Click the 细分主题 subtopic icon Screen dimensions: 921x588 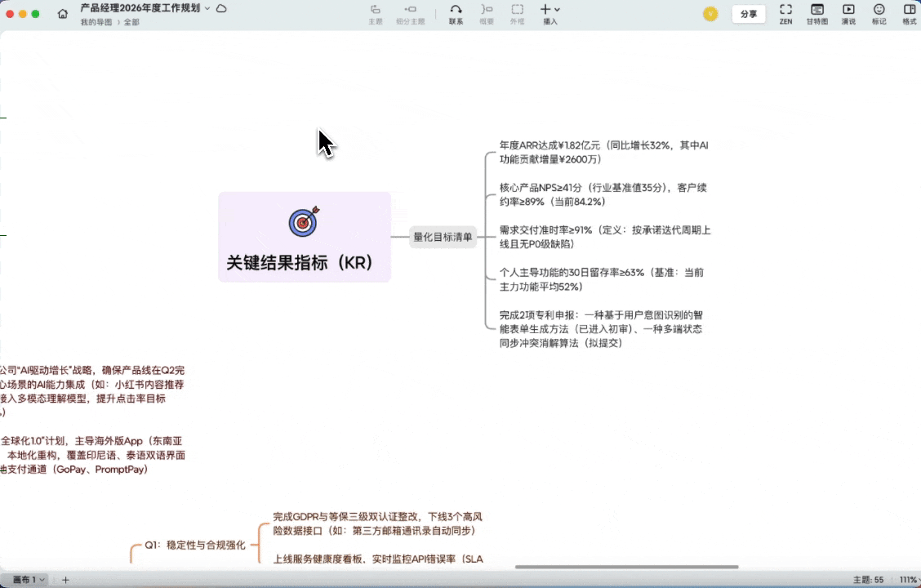pyautogui.click(x=410, y=12)
